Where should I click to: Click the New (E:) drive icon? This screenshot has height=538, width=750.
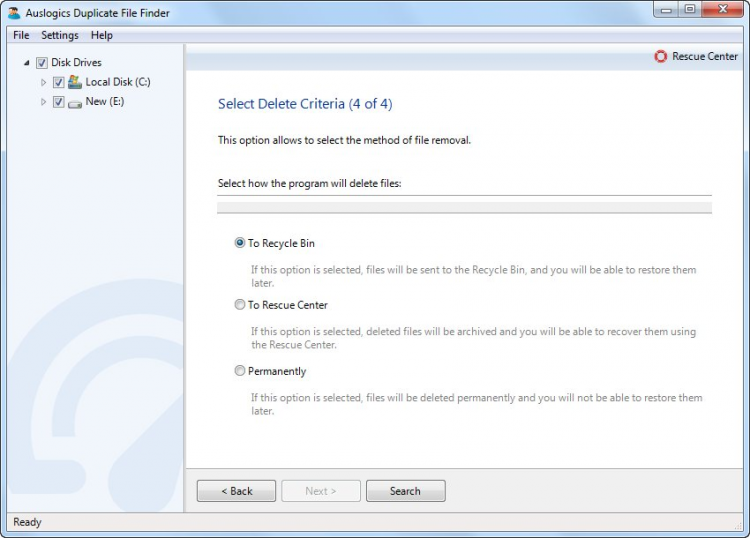[x=75, y=102]
